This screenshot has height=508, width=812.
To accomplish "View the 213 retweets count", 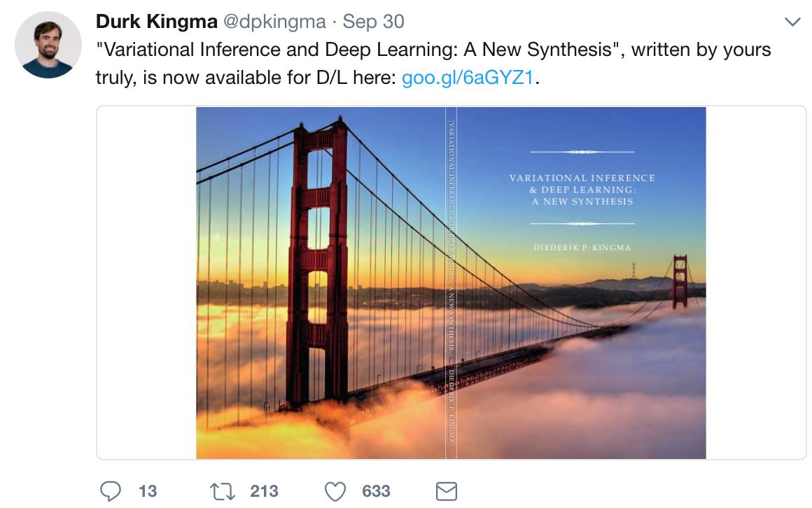I will (264, 491).
